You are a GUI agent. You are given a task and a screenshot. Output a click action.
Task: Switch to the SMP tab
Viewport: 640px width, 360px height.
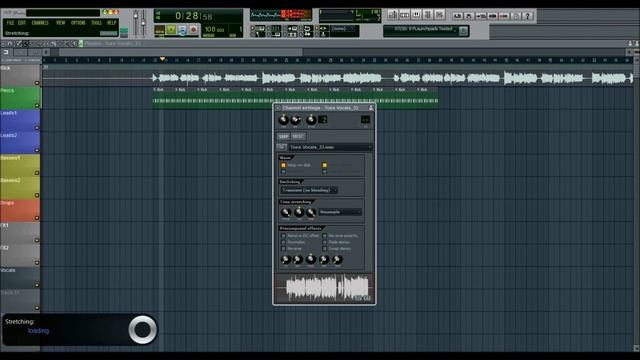click(x=283, y=136)
